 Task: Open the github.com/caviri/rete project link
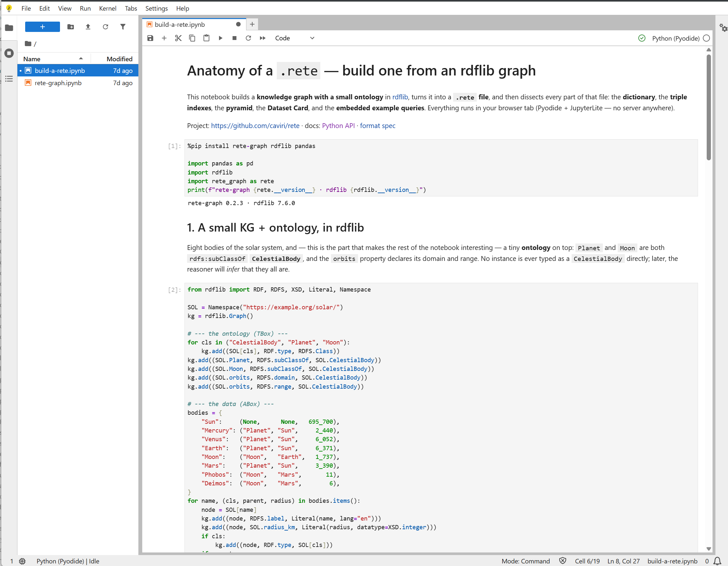coord(255,126)
